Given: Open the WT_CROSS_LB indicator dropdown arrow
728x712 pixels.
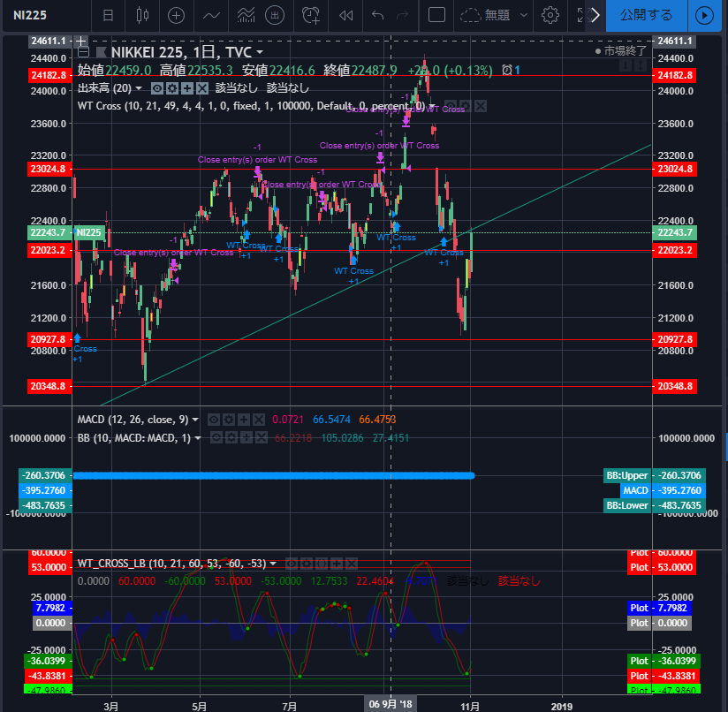Looking at the screenshot, I should [273, 564].
